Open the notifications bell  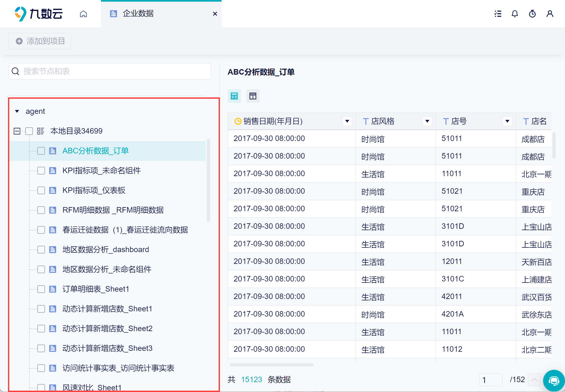coord(515,14)
